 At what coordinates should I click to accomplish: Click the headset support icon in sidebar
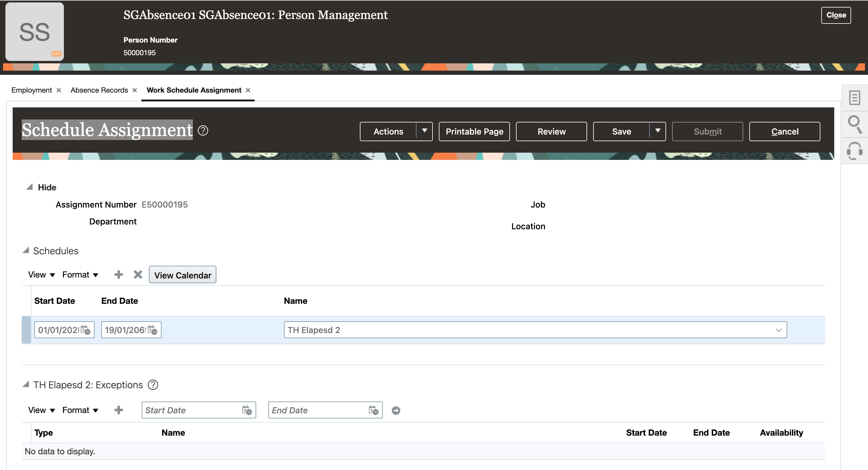(x=854, y=151)
